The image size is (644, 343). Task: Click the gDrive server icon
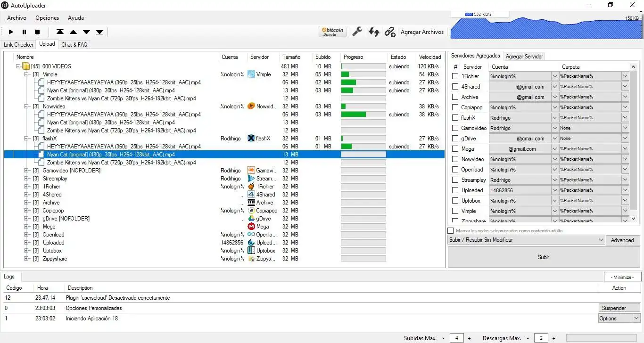point(251,219)
